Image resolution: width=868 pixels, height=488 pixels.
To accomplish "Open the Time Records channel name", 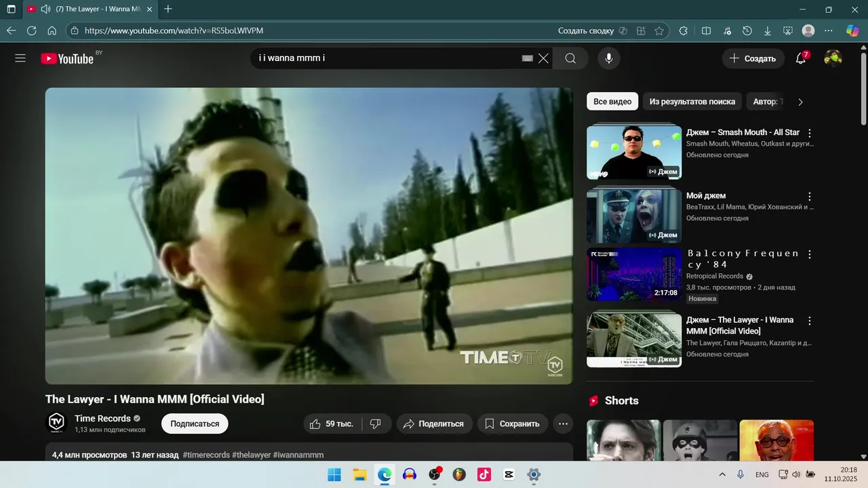I will coord(102,418).
